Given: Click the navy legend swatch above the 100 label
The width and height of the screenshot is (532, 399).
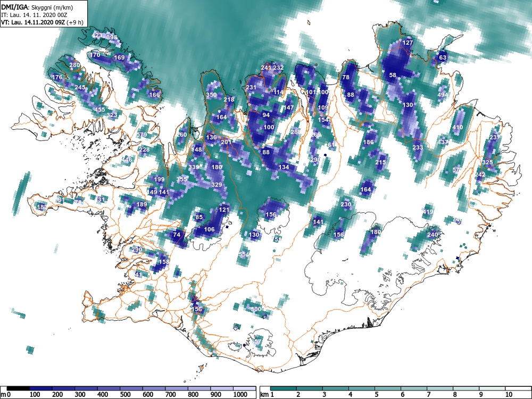Looking at the screenshot, I should pyautogui.click(x=41, y=388).
